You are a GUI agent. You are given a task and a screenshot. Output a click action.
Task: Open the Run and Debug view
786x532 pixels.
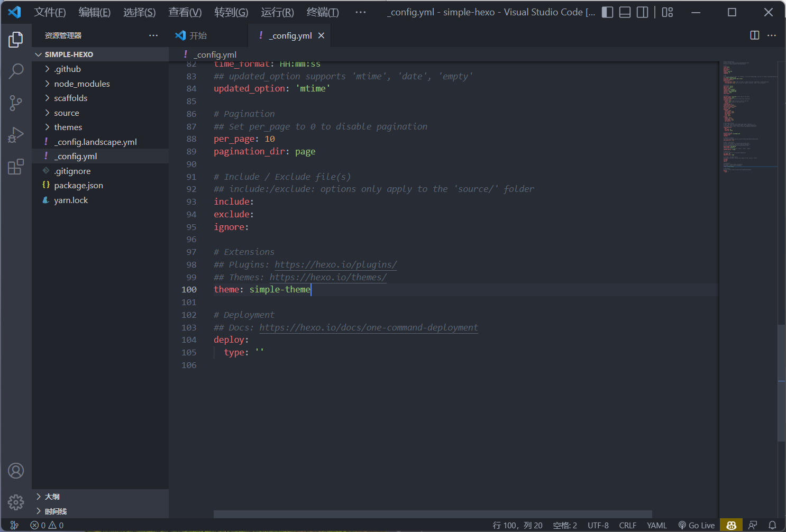(x=16, y=135)
